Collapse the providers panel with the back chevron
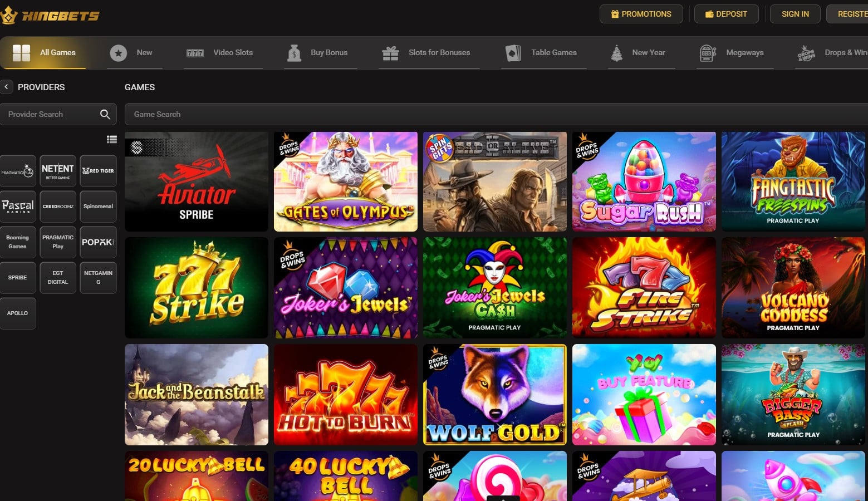Screen dimensions: 868x501 [x=6, y=87]
